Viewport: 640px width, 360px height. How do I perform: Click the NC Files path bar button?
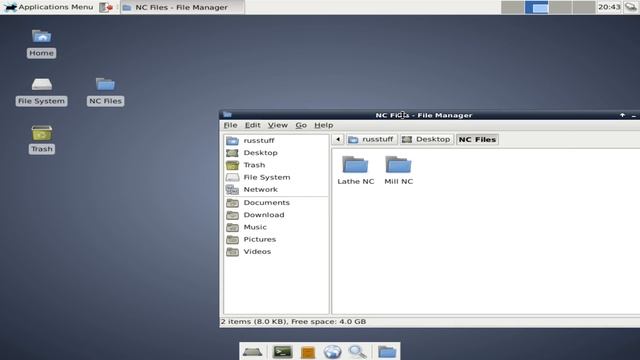pos(477,140)
